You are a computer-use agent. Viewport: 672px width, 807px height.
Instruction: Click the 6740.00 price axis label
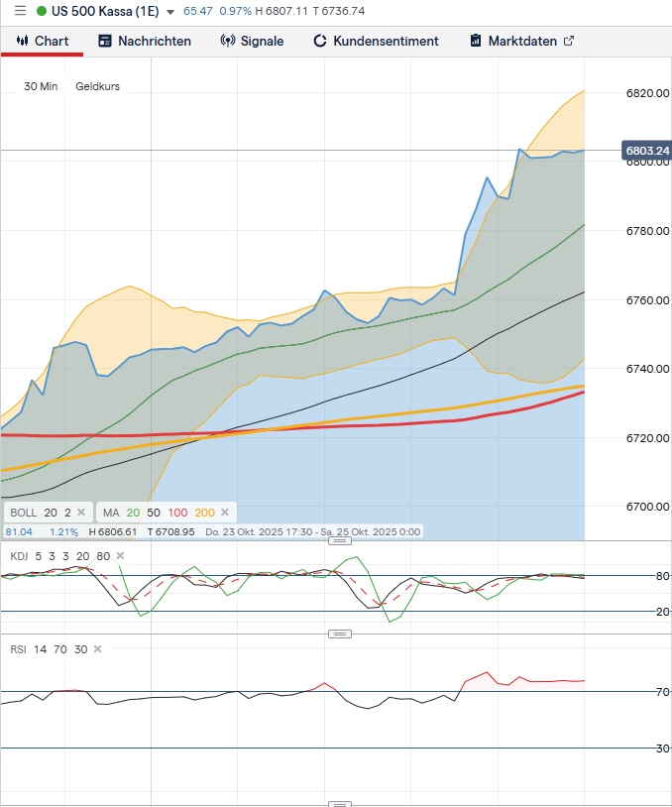[x=648, y=369]
